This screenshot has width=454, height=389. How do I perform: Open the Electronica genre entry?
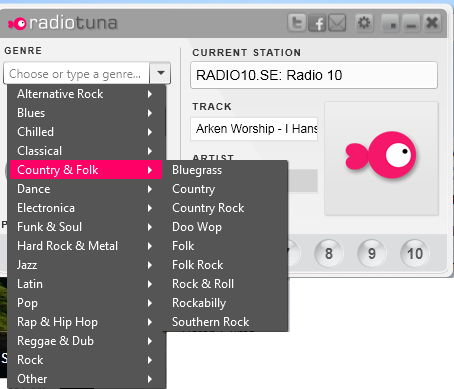[x=86, y=208]
